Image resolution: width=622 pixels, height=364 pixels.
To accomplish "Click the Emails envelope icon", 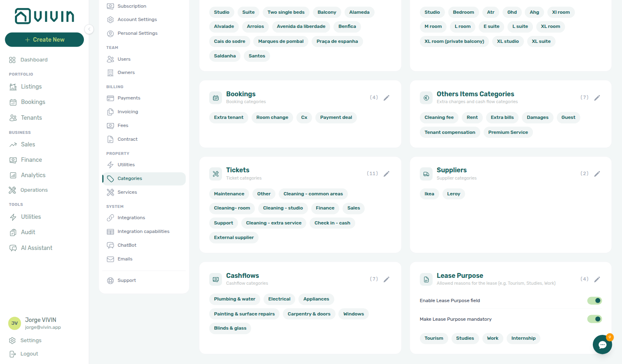I will click(110, 259).
